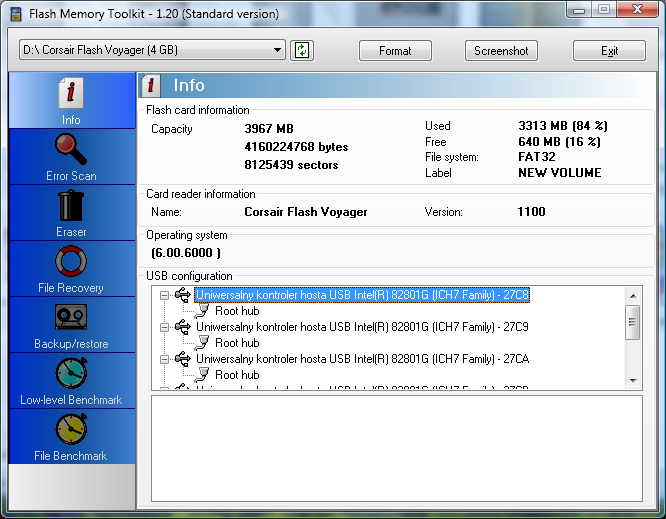The image size is (666, 519).
Task: Open Low-level Benchmark stopwatch icon
Action: 71,373
